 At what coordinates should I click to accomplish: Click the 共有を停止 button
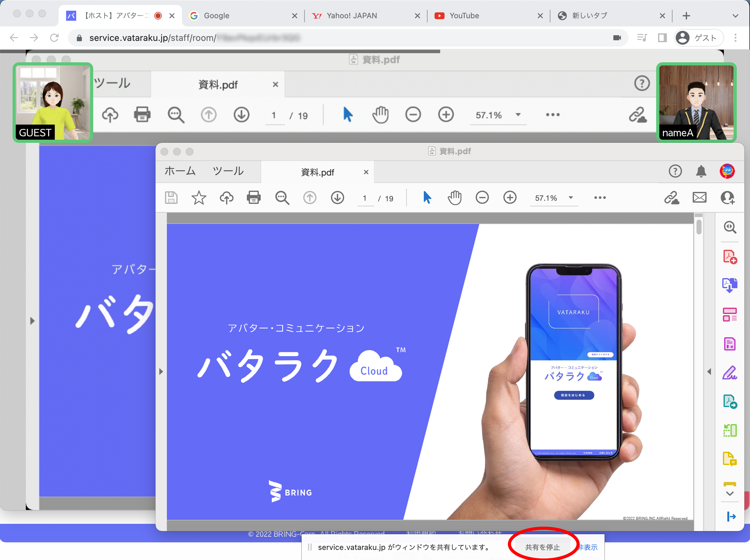click(x=542, y=547)
